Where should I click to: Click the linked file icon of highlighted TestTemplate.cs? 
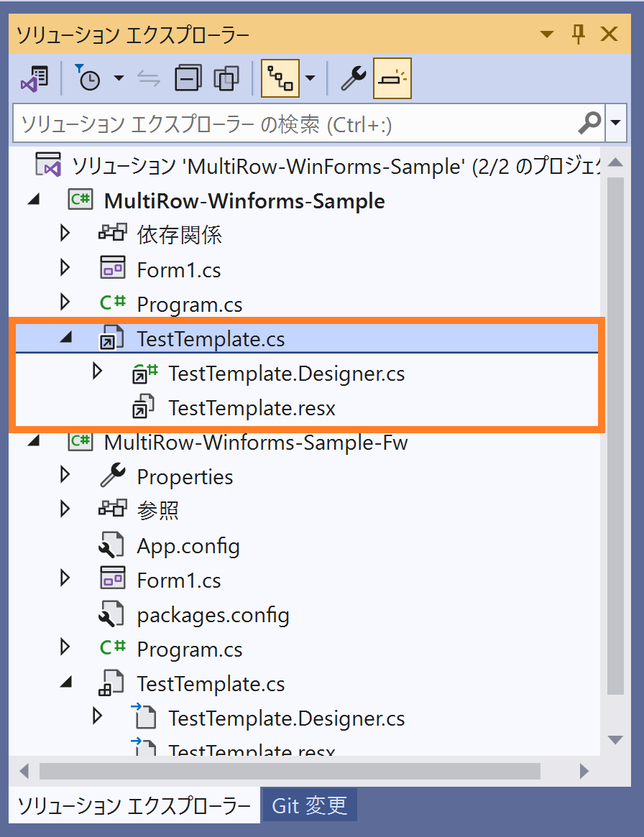click(112, 338)
